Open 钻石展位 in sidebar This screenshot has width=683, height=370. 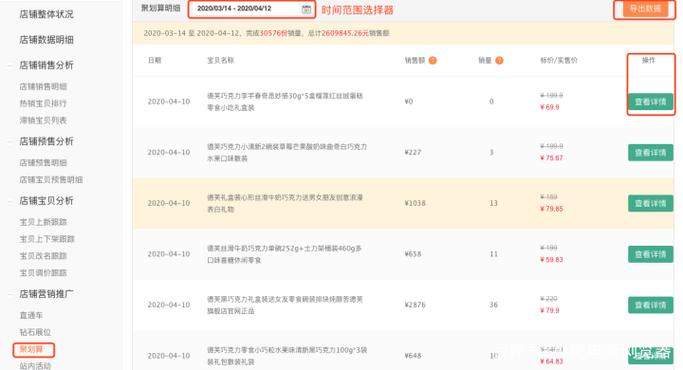35,332
